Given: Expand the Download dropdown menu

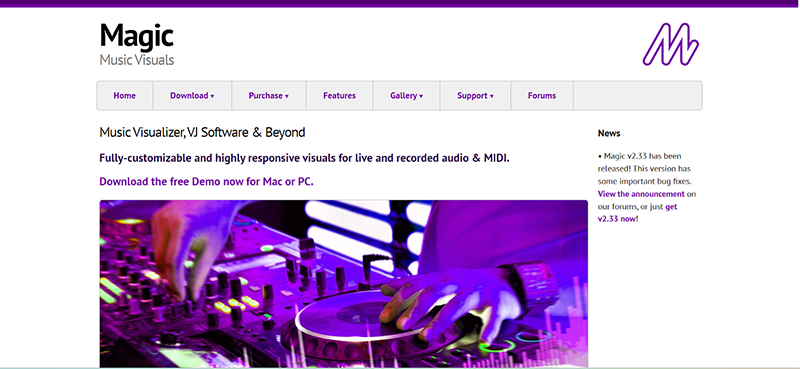Looking at the screenshot, I should click(x=192, y=95).
